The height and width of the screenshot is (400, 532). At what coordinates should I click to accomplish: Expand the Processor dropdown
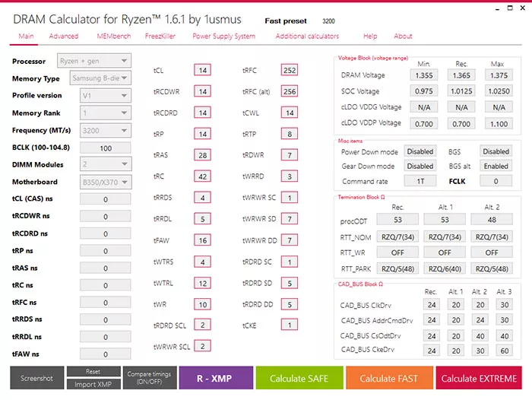tap(94, 61)
